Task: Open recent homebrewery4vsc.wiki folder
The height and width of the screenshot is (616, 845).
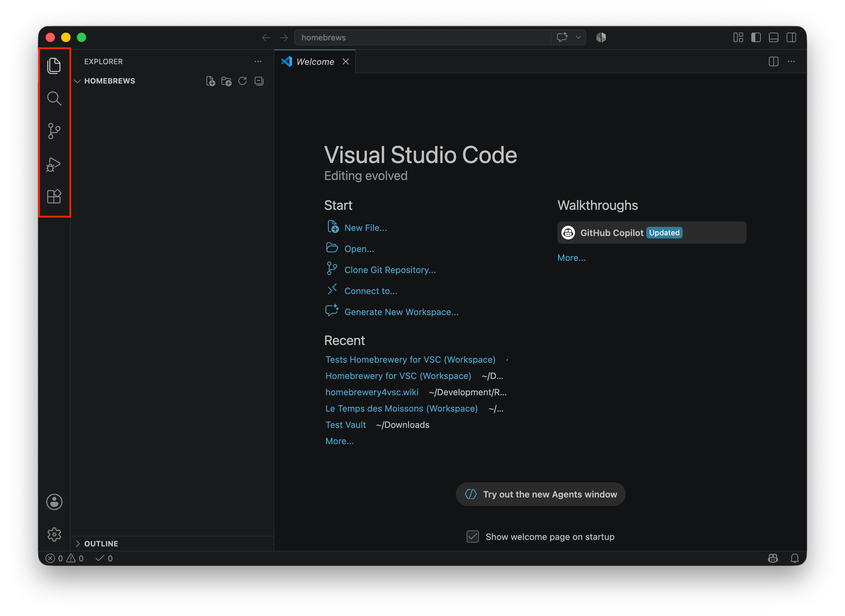Action: click(372, 392)
